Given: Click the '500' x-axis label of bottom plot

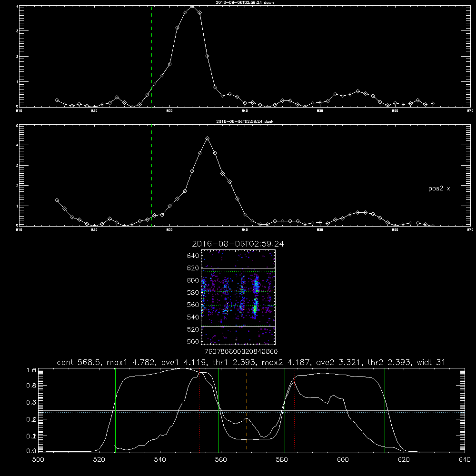Looking at the screenshot, I should pos(38,460).
